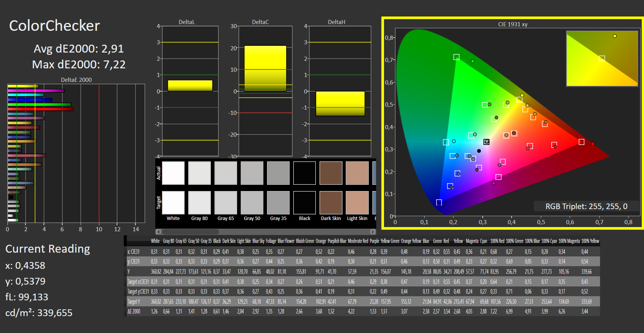The height and width of the screenshot is (333, 644).
Task: Click the DeltaH chart title
Action: click(x=336, y=22)
